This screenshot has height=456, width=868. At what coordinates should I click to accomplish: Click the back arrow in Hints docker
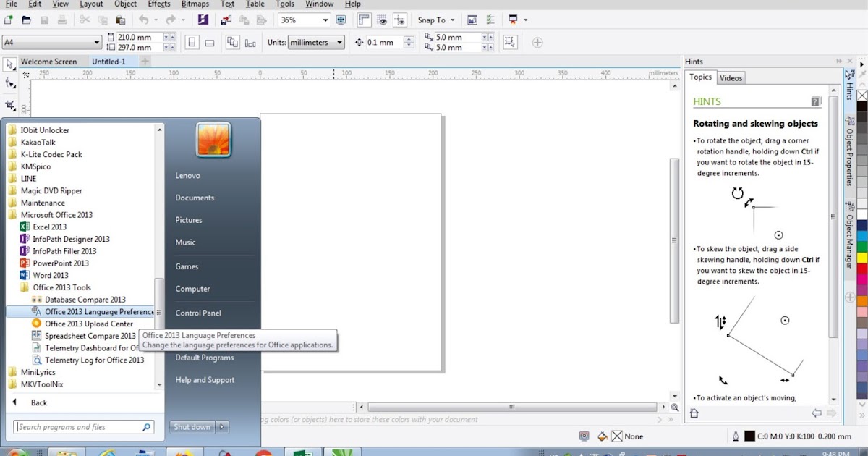[x=817, y=413]
